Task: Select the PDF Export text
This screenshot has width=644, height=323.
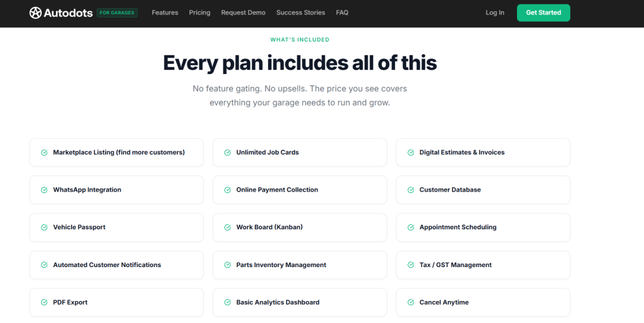Action: 70,302
